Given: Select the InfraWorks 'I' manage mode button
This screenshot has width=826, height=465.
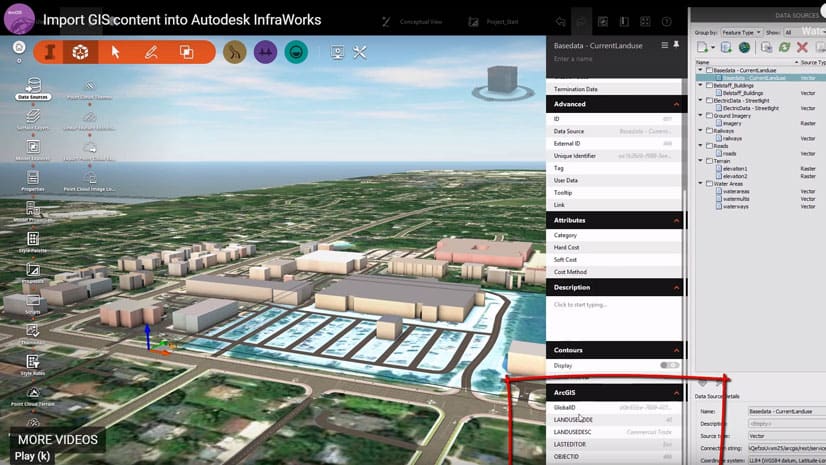Looking at the screenshot, I should pyautogui.click(x=50, y=52).
